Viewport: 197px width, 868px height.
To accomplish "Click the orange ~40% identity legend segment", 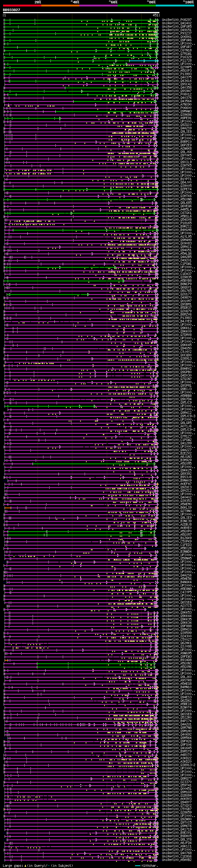I will coord(60,6).
